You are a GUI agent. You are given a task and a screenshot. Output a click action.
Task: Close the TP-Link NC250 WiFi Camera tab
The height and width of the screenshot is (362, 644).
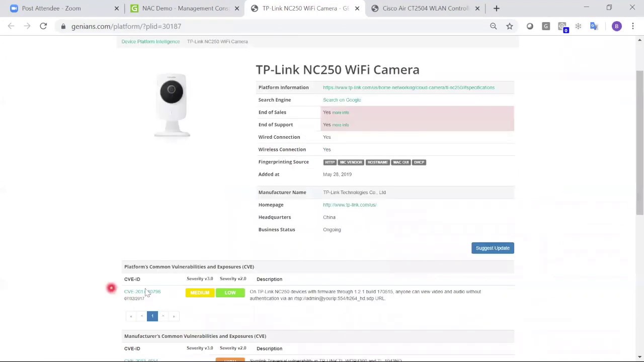click(x=357, y=8)
